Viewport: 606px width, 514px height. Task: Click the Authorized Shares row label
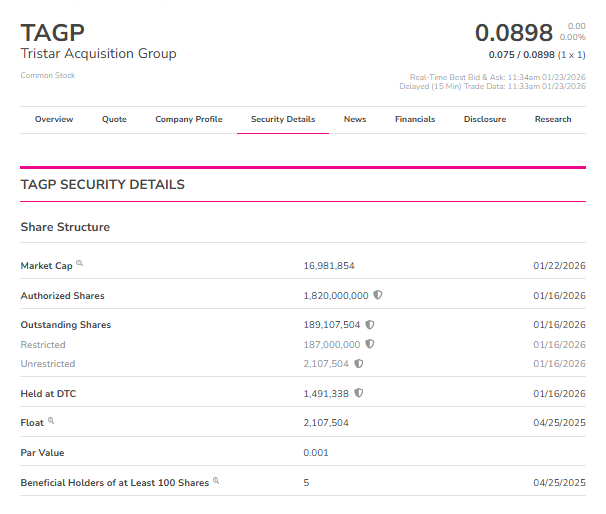(62, 296)
